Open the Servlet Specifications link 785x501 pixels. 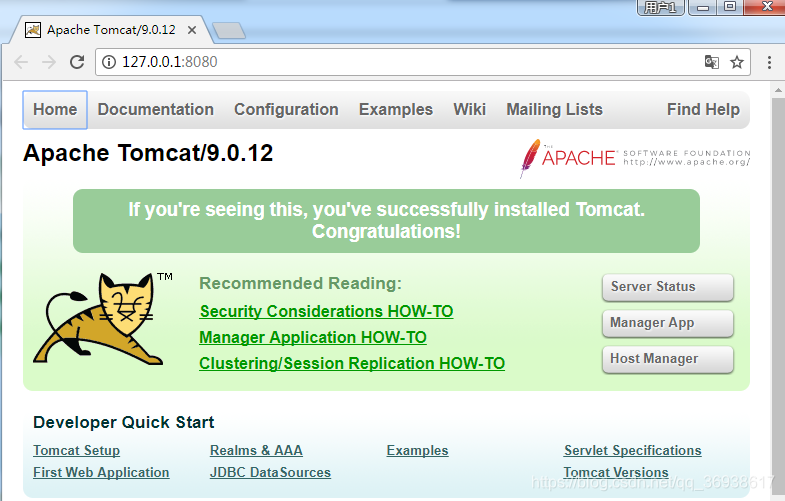coord(633,450)
